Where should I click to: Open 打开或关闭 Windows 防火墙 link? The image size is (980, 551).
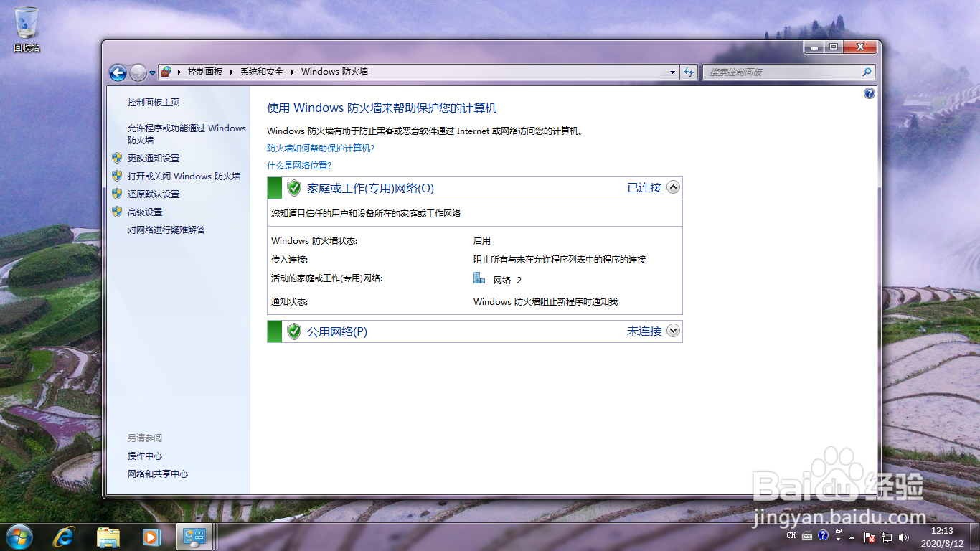[184, 176]
